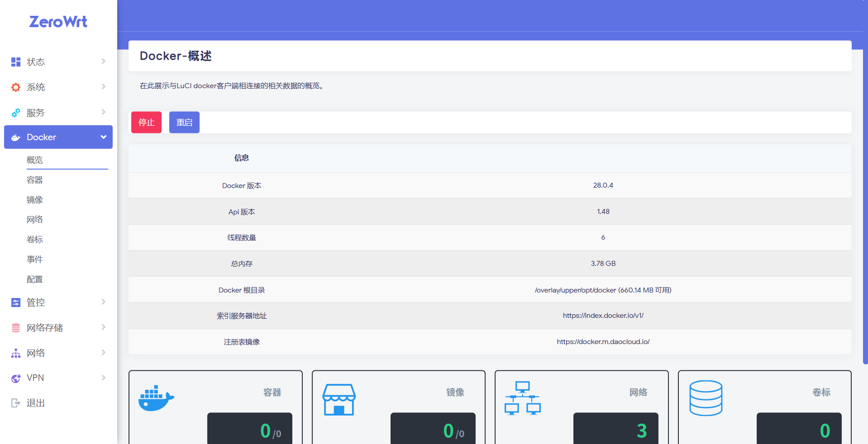The width and height of the screenshot is (868, 444).
Task: Expand the 服务 menu chevron
Action: [x=104, y=112]
